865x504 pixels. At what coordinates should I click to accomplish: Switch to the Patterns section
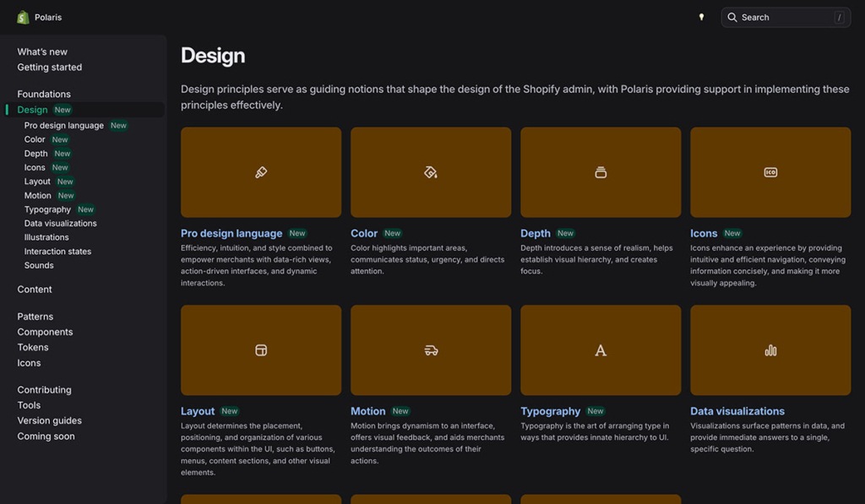35,316
